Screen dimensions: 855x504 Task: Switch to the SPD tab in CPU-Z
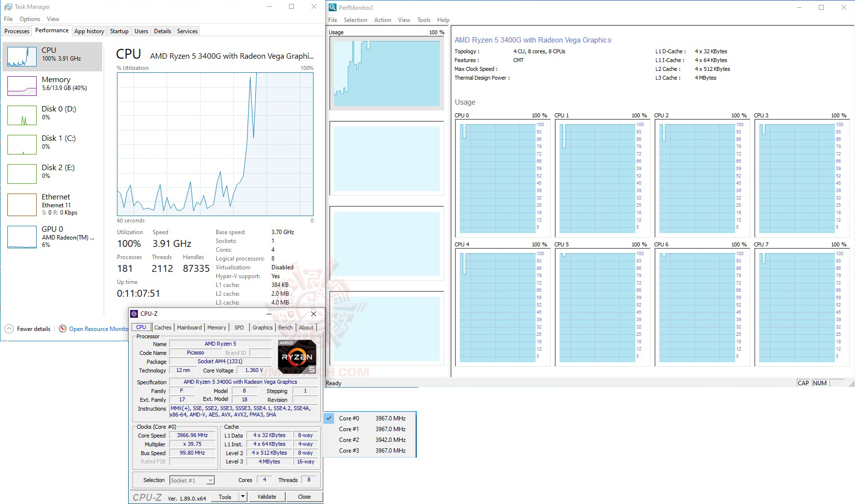[239, 328]
